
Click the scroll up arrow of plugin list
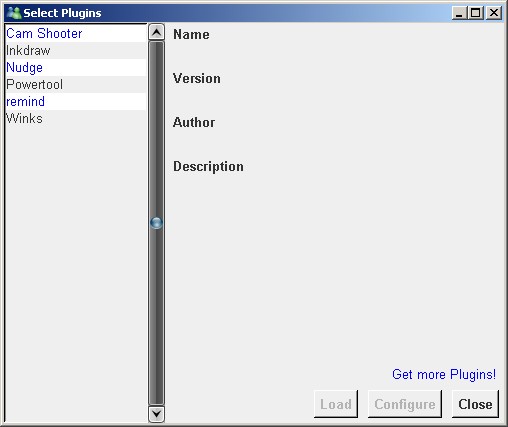(x=156, y=32)
